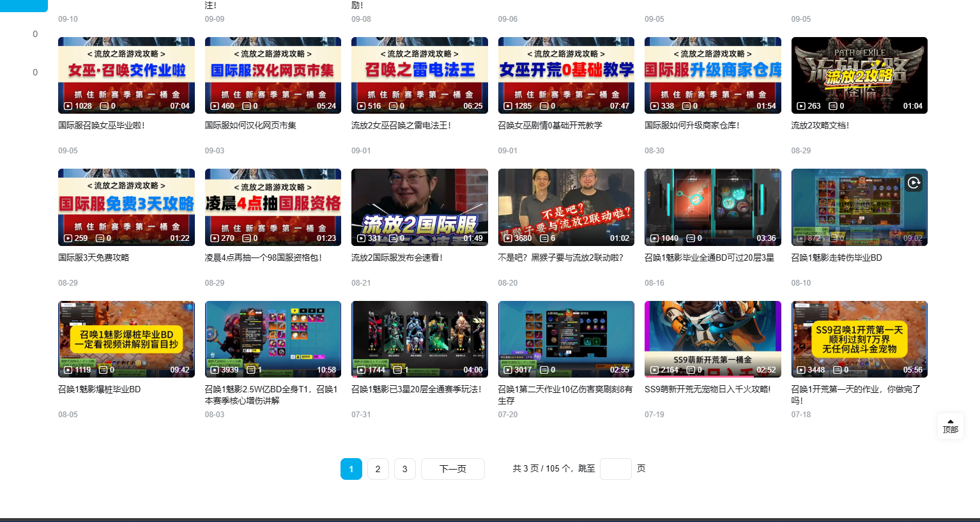This screenshot has height=522, width=980.
Task: Open title link 召唤1魅影毕业全通BD可过20层3星
Action: point(709,257)
